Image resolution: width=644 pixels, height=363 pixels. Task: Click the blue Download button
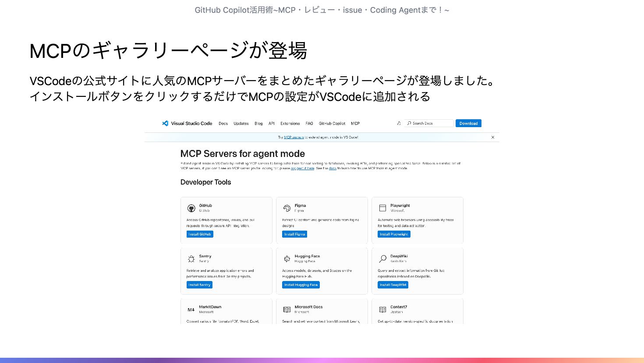point(468,123)
